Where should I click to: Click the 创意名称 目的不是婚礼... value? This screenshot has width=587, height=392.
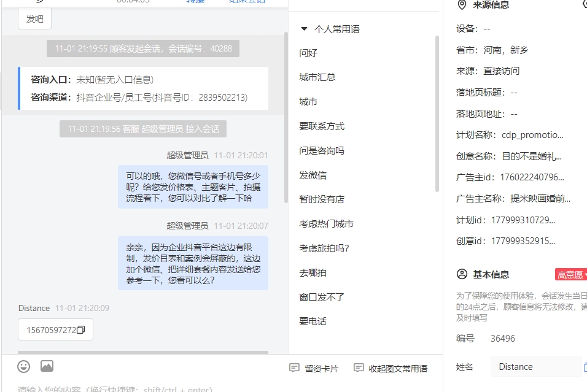coord(532,156)
